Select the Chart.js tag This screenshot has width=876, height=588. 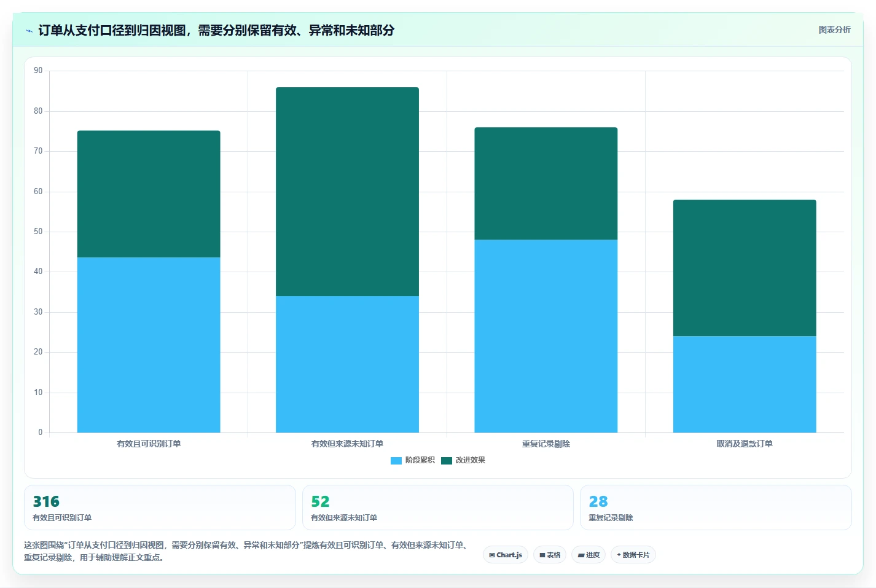coord(506,555)
